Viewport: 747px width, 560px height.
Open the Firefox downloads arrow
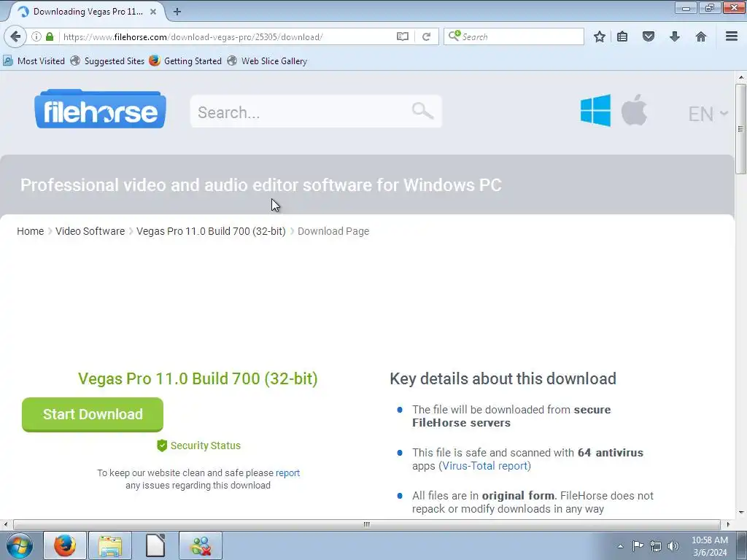tap(675, 36)
